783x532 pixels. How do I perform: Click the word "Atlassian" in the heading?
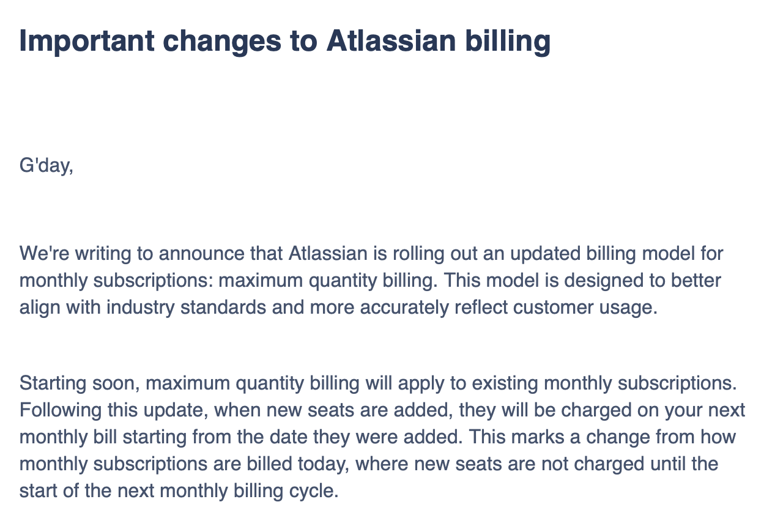(390, 41)
